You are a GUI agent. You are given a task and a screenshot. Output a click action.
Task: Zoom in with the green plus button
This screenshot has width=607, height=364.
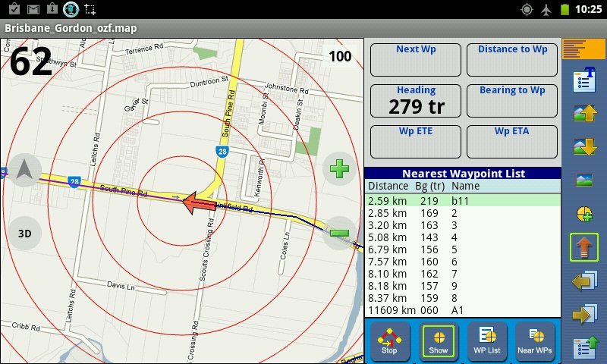pyautogui.click(x=339, y=168)
